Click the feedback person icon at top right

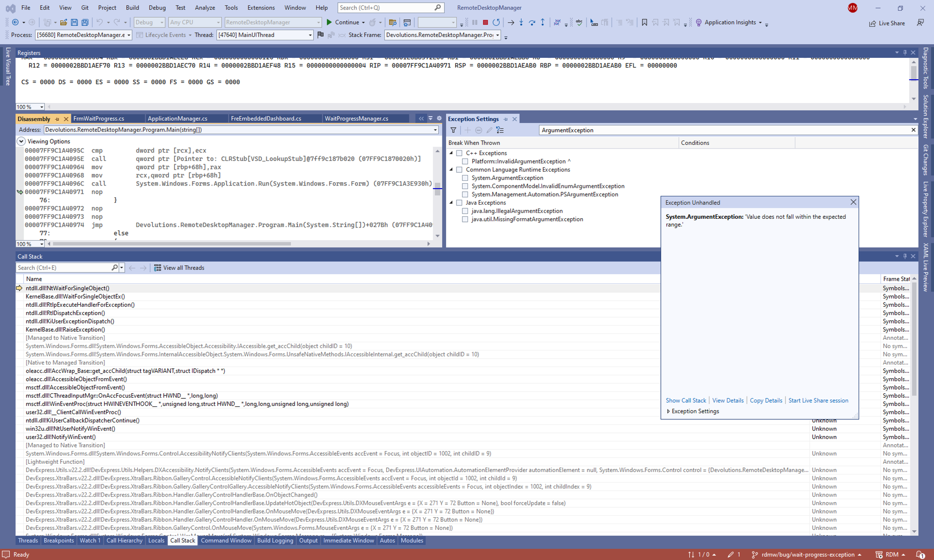click(x=920, y=22)
